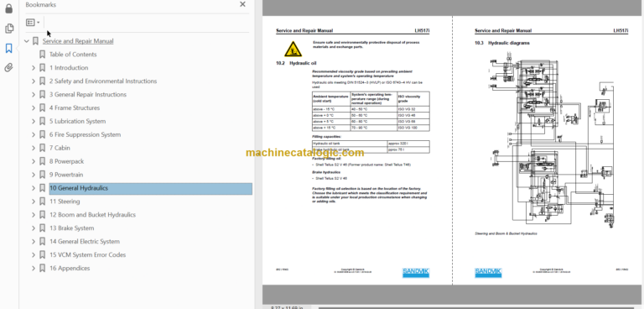Expand the 9 Powertrain bookmark chevron

pos(34,175)
